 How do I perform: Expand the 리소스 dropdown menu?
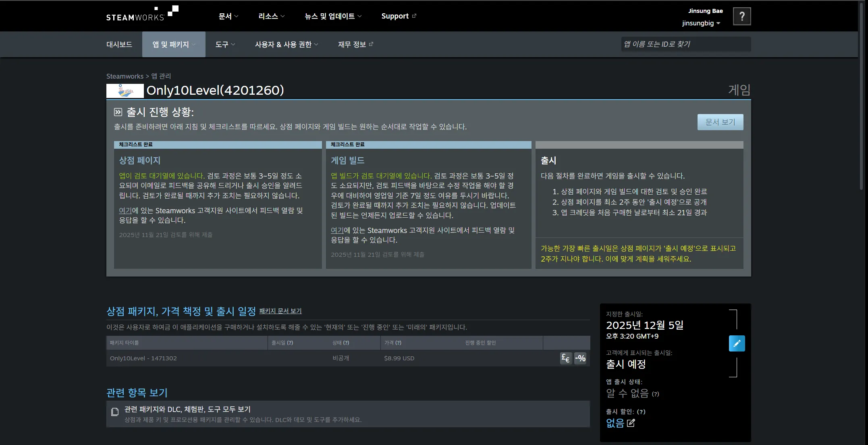[x=271, y=16]
